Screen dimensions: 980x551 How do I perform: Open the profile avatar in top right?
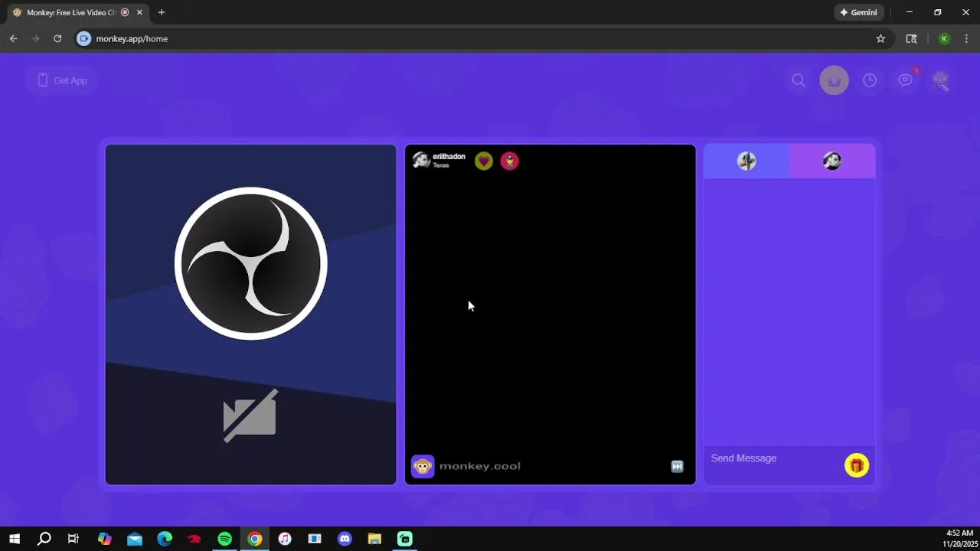[x=941, y=80]
